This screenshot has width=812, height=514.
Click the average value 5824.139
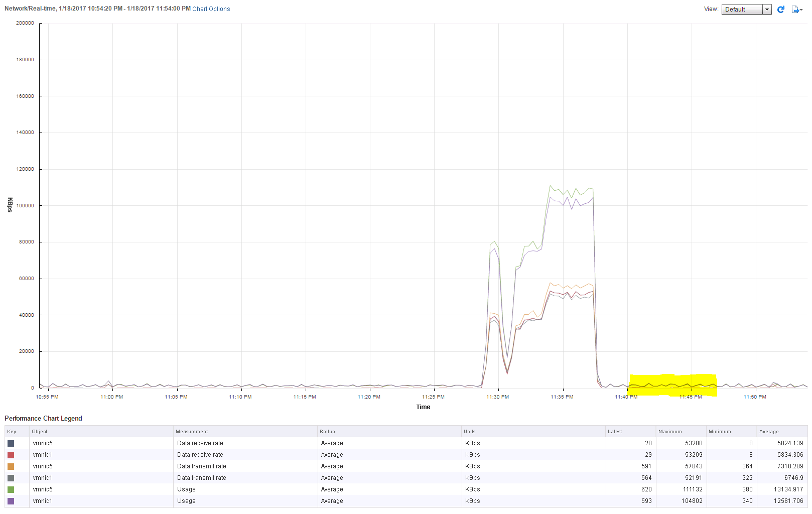790,443
